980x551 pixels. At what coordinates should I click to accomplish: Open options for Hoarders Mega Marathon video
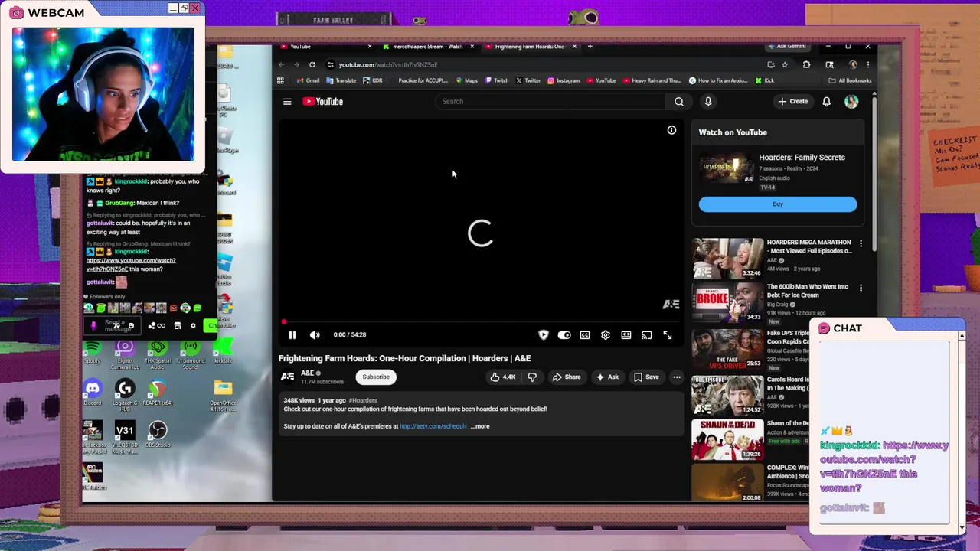pyautogui.click(x=861, y=243)
